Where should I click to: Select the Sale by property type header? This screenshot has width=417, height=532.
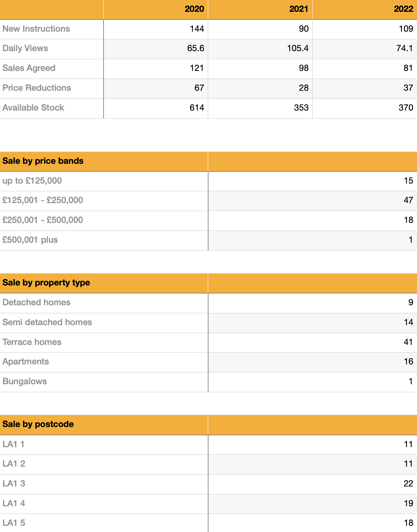(46, 283)
